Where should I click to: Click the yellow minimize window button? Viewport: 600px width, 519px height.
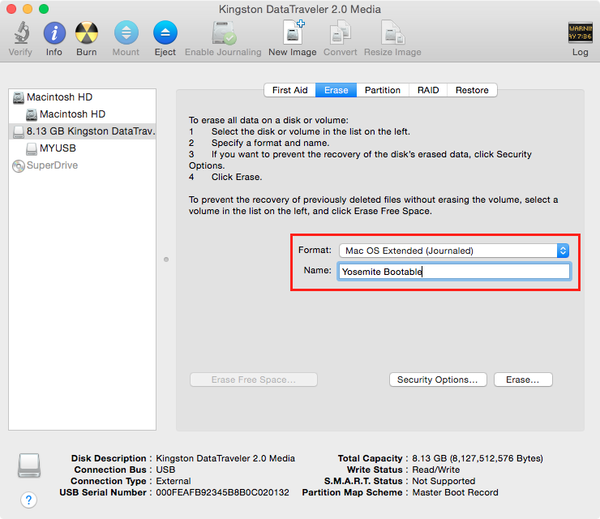[28, 9]
